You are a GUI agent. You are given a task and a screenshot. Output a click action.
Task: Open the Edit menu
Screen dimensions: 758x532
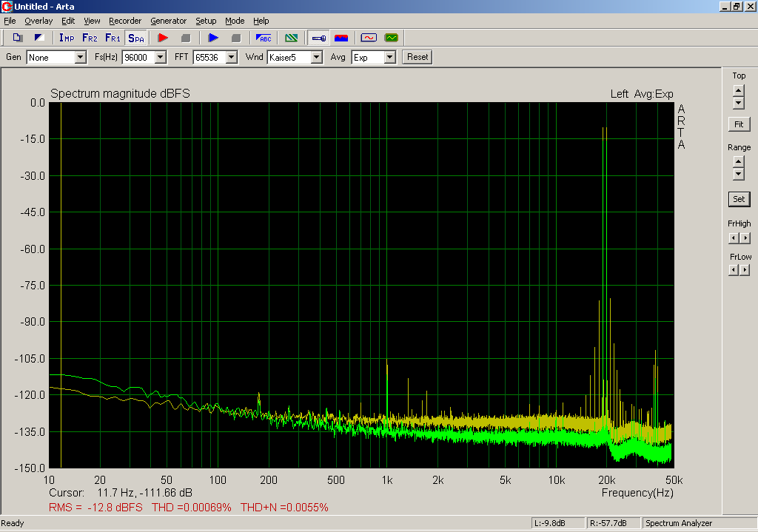pyautogui.click(x=67, y=21)
